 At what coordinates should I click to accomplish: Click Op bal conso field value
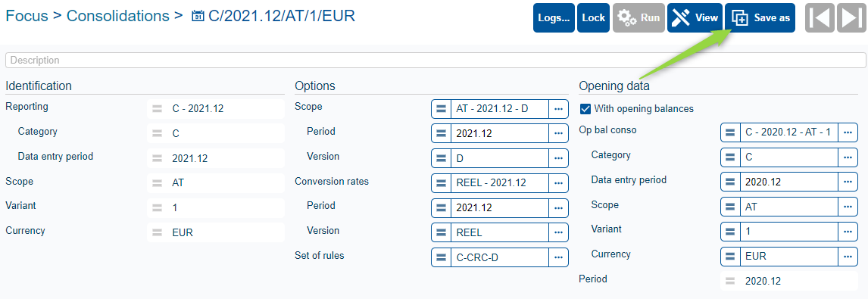(789, 132)
